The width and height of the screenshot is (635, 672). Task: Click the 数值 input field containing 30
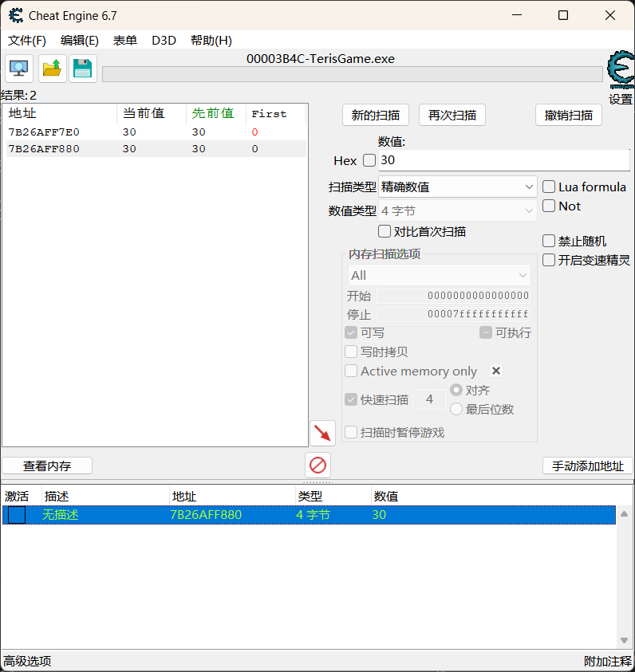(503, 160)
